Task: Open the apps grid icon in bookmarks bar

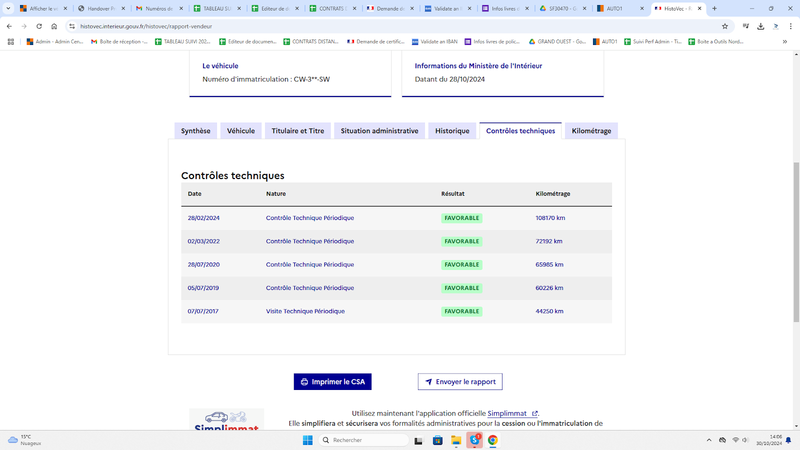Action: click(x=11, y=42)
